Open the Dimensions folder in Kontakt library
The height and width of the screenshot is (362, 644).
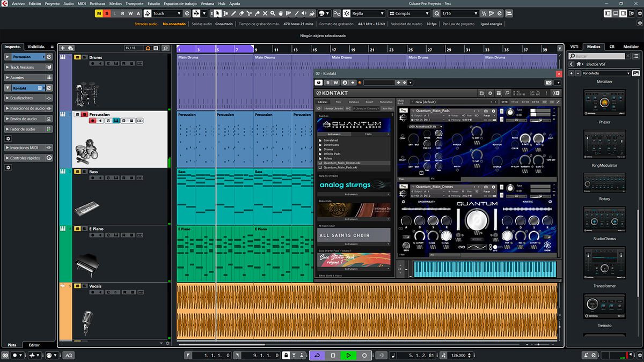point(331,145)
